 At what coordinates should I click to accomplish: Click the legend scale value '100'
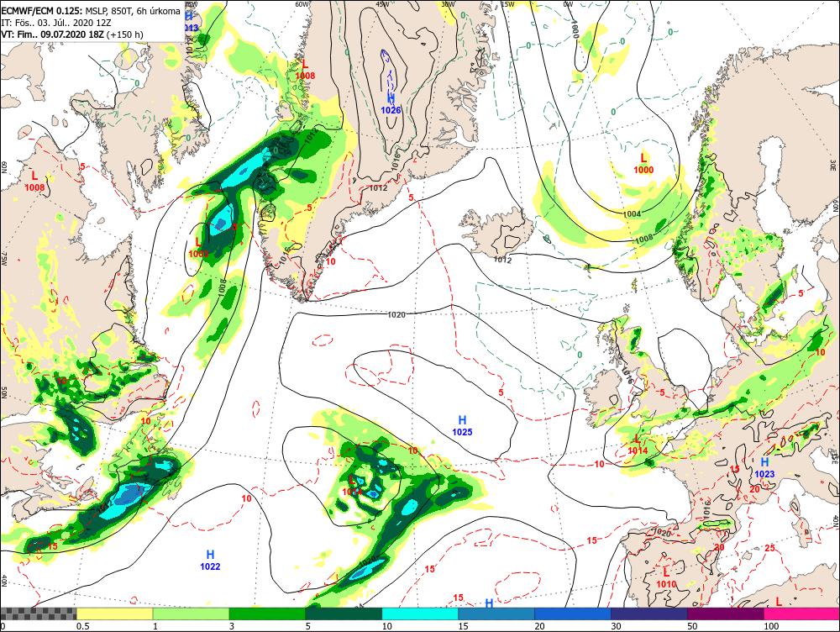(x=771, y=626)
